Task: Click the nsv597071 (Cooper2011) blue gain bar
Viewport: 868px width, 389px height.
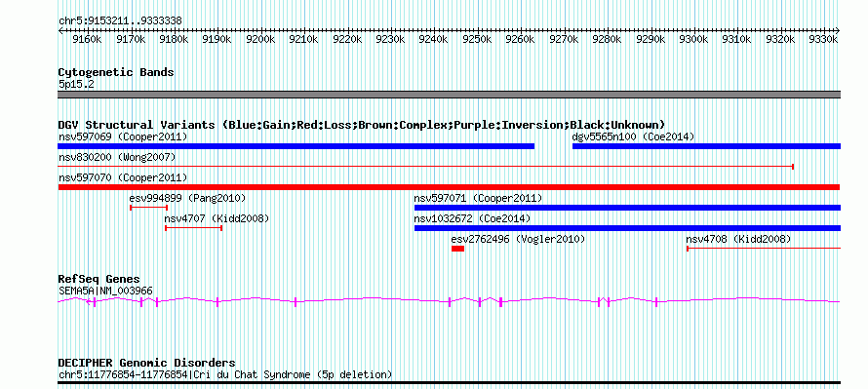Action: (x=627, y=208)
